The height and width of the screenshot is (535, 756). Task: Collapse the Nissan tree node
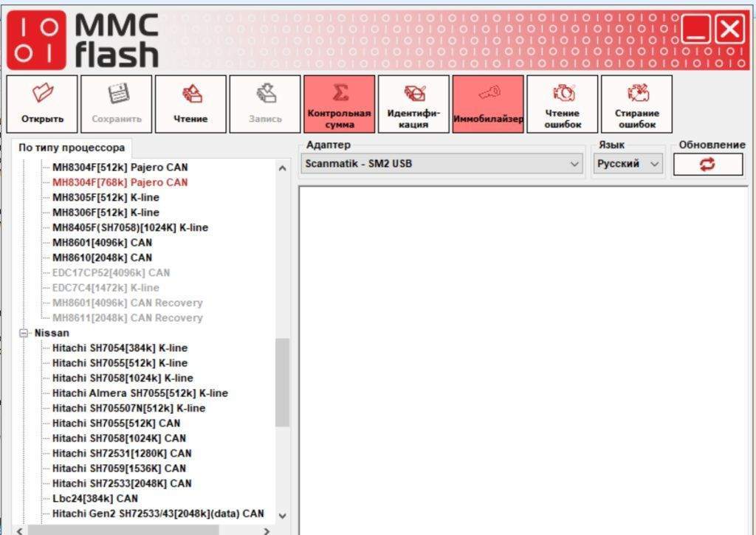[23, 333]
